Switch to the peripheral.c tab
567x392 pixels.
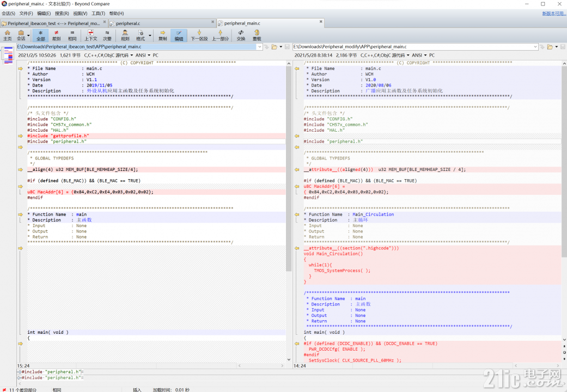(x=162, y=23)
